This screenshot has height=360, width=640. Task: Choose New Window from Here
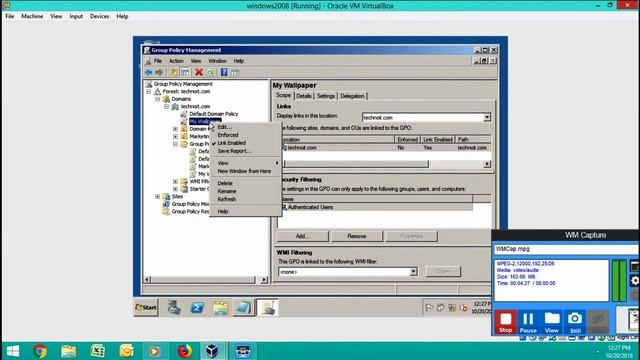[244, 171]
